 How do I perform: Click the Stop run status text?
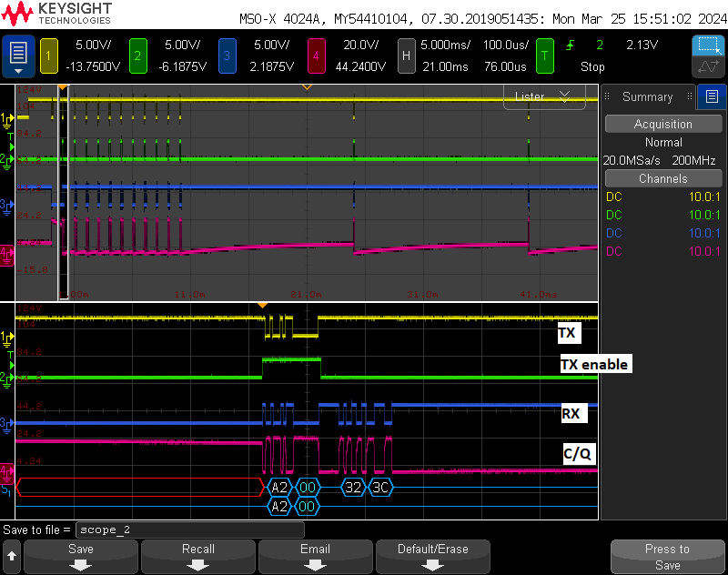[593, 66]
